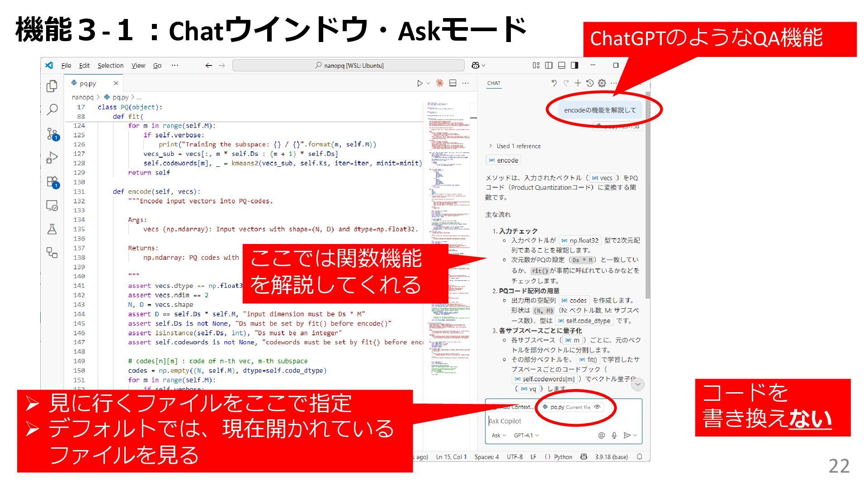This screenshot has height=488, width=868.
Task: Go forward with the right arrow
Action: (x=222, y=66)
